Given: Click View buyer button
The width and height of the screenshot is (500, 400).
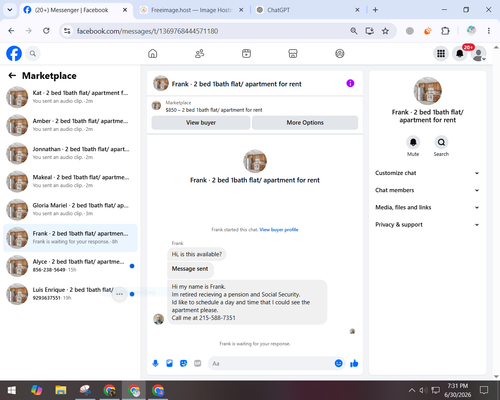Looking at the screenshot, I should coord(201,123).
